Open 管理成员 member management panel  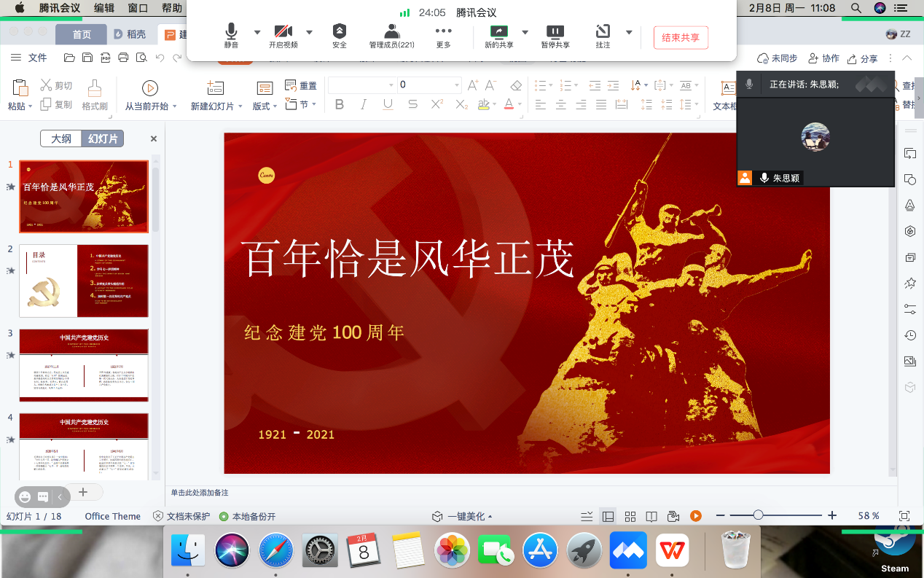(391, 33)
